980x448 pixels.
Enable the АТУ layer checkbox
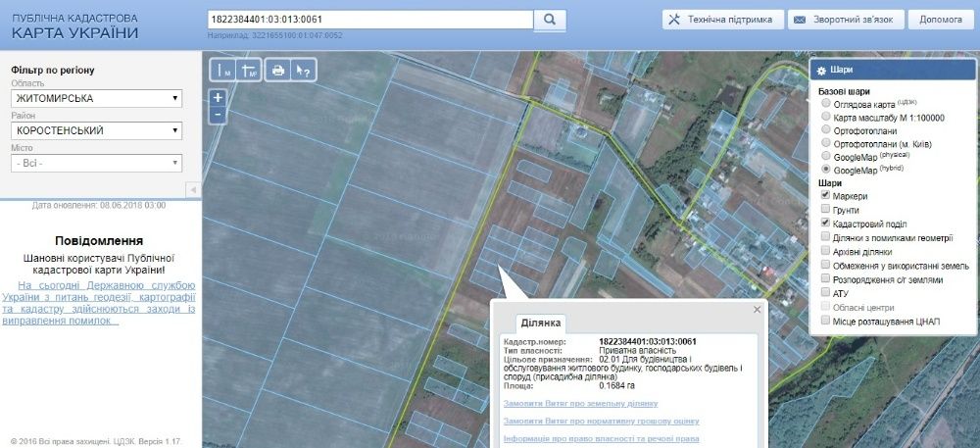pos(825,293)
